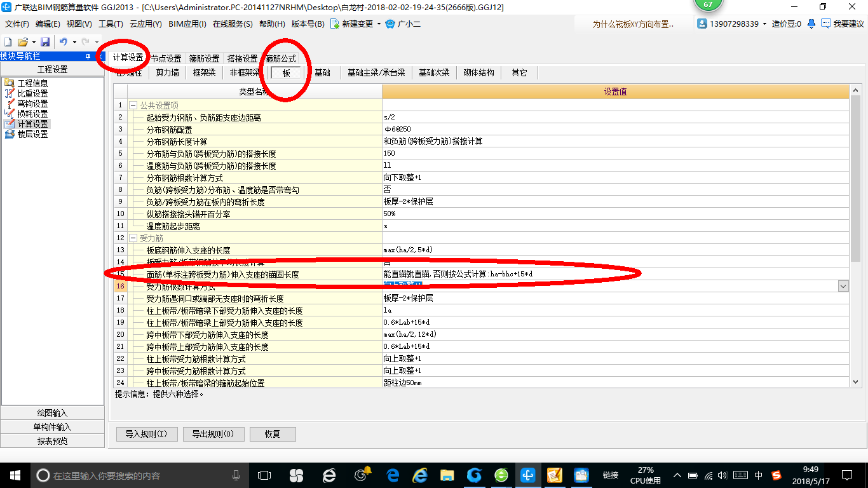Select the 其它 component tab

click(519, 72)
